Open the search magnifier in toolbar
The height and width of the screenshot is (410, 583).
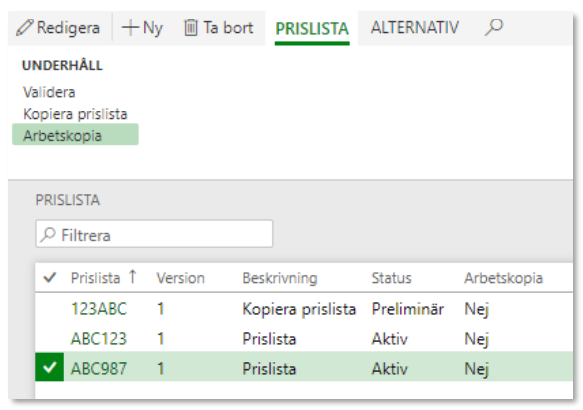(x=493, y=28)
